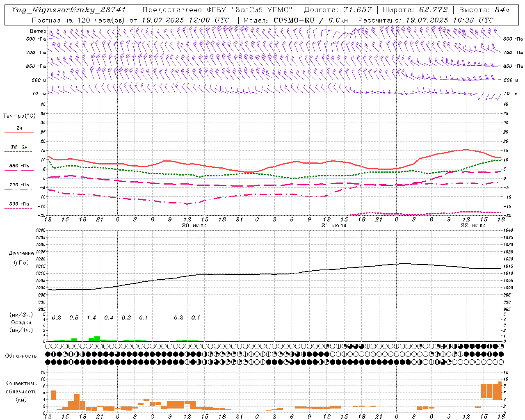Click the (мм/1ч.) unit label
The width and height of the screenshot is (525, 420).
pos(21,330)
